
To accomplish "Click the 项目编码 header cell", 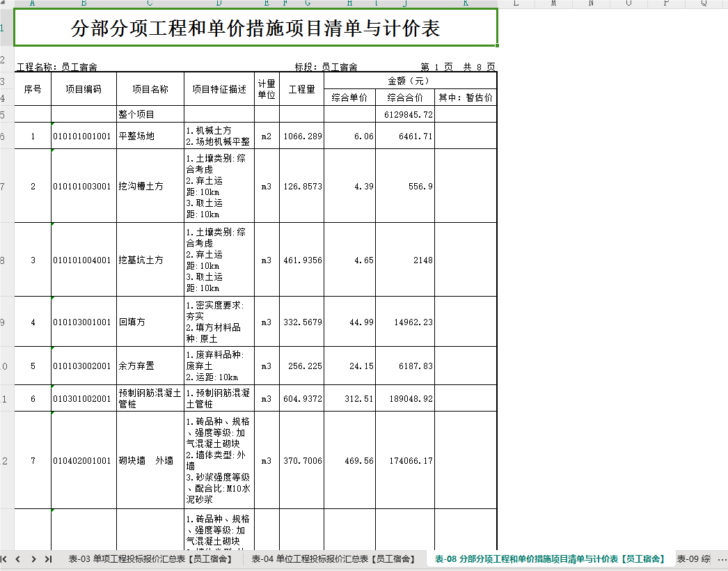I will point(84,88).
